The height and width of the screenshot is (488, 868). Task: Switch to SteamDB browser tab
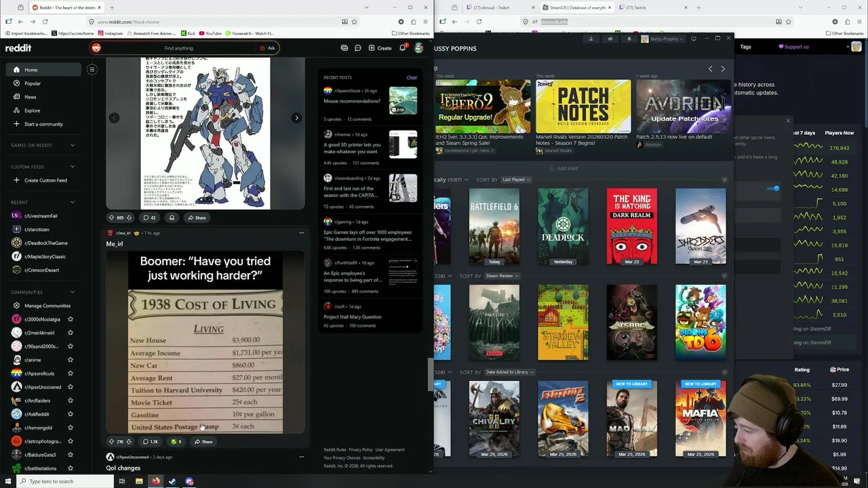click(576, 7)
